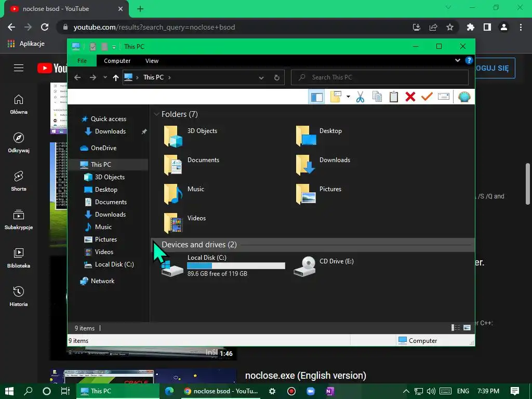Click the Properties icon in quick access toolbar
The width and height of the screenshot is (532, 399).
click(93, 46)
